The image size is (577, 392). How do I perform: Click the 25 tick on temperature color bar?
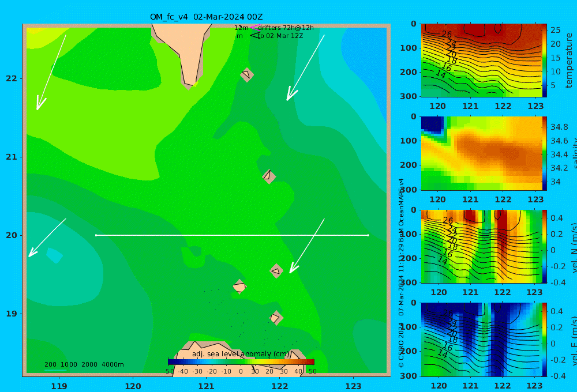(555, 30)
